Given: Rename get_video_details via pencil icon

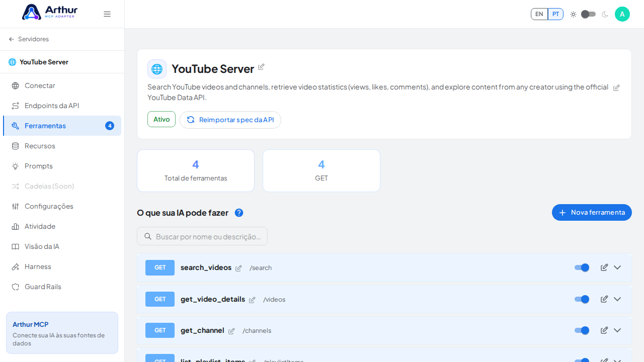Looking at the screenshot, I should click(x=252, y=300).
